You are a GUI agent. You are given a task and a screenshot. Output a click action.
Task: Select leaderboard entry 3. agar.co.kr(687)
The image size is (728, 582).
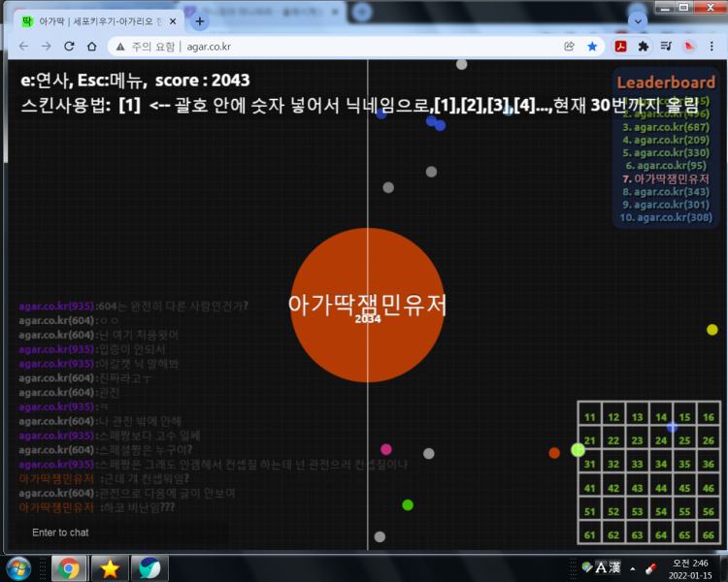pos(666,127)
